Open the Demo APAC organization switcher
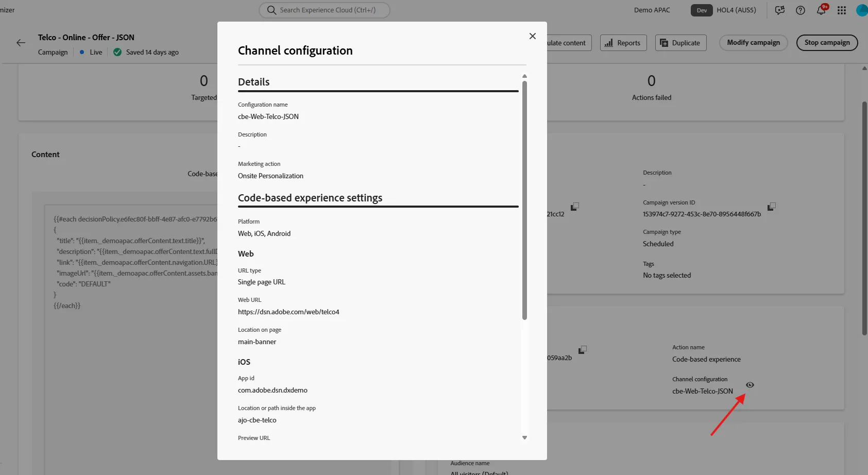 (x=652, y=10)
